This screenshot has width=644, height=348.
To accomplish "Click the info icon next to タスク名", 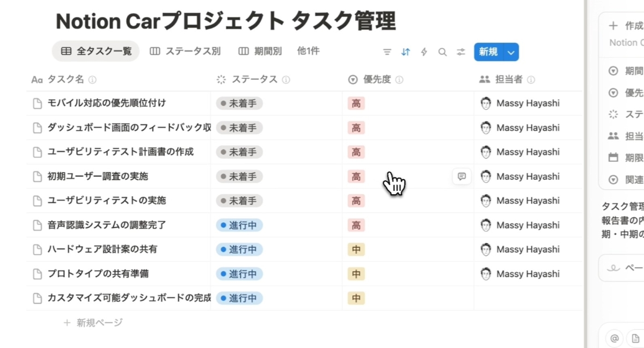I will tap(92, 80).
